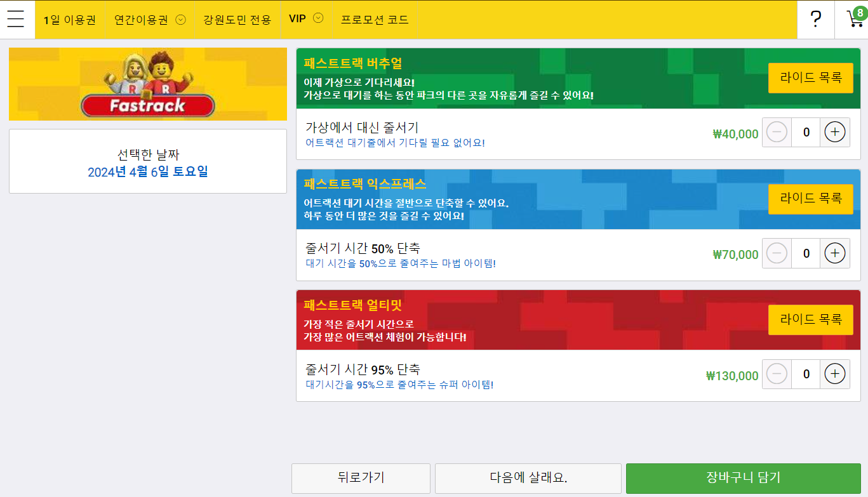
Task: Open ride list for 패스트트랙 얼티밋
Action: coord(810,320)
